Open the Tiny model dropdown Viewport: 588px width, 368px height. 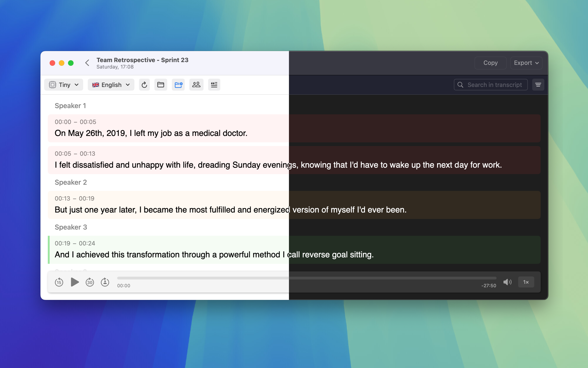64,85
